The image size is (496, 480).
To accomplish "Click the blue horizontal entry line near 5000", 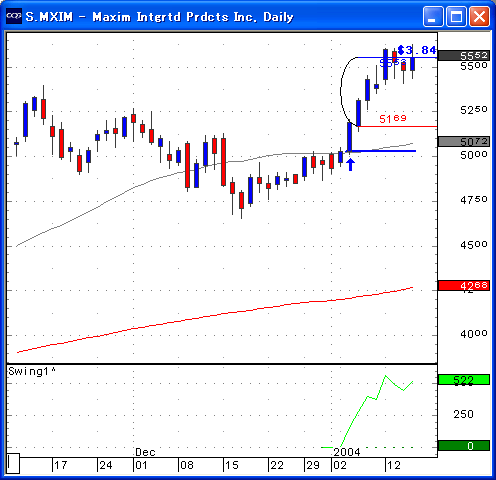I will (x=382, y=151).
